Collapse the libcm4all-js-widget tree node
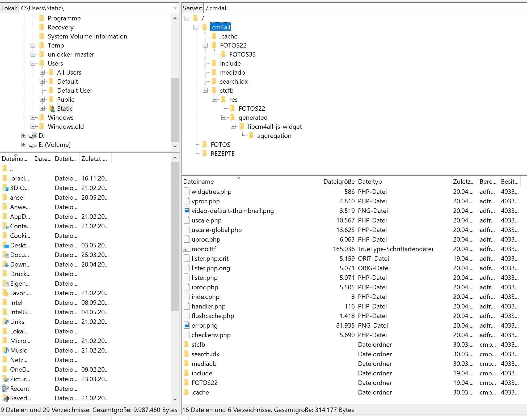Viewport: 527px width, 420px height. tap(233, 127)
